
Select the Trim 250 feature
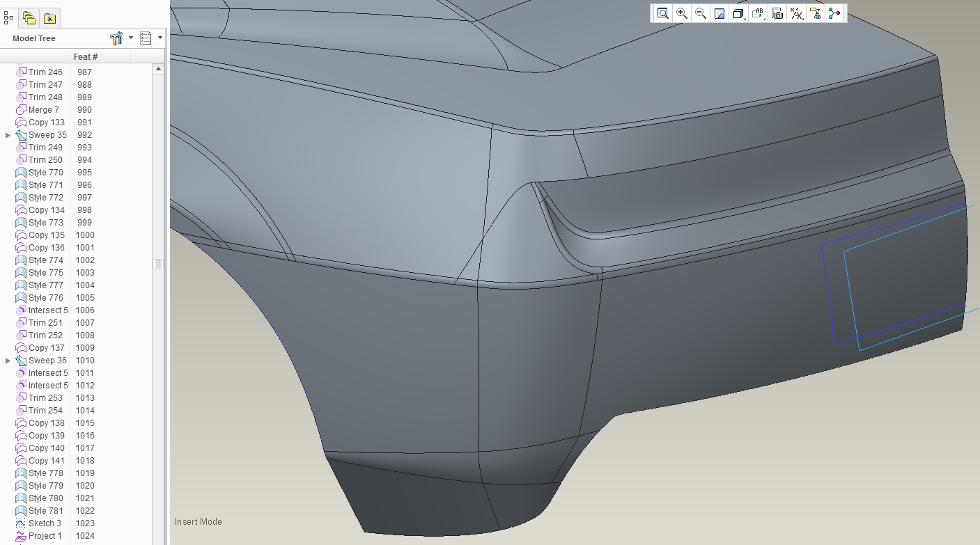tap(45, 160)
